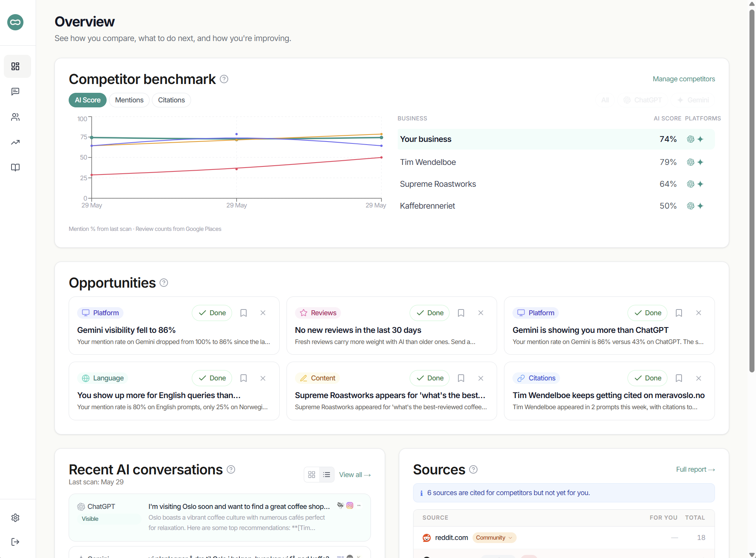756x558 pixels.
Task: Open settings gear in sidebar
Action: [x=15, y=518]
